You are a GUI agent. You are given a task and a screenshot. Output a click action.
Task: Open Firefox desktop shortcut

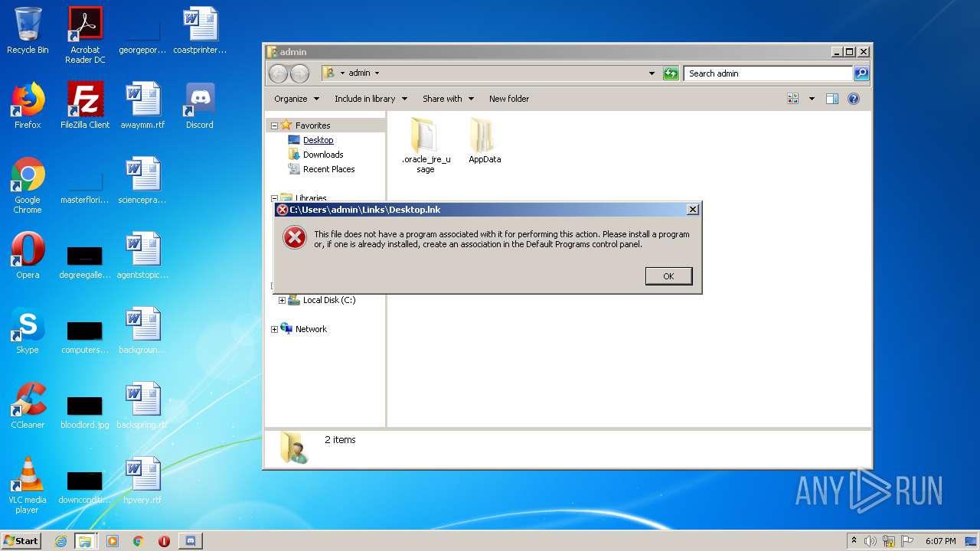[28, 106]
